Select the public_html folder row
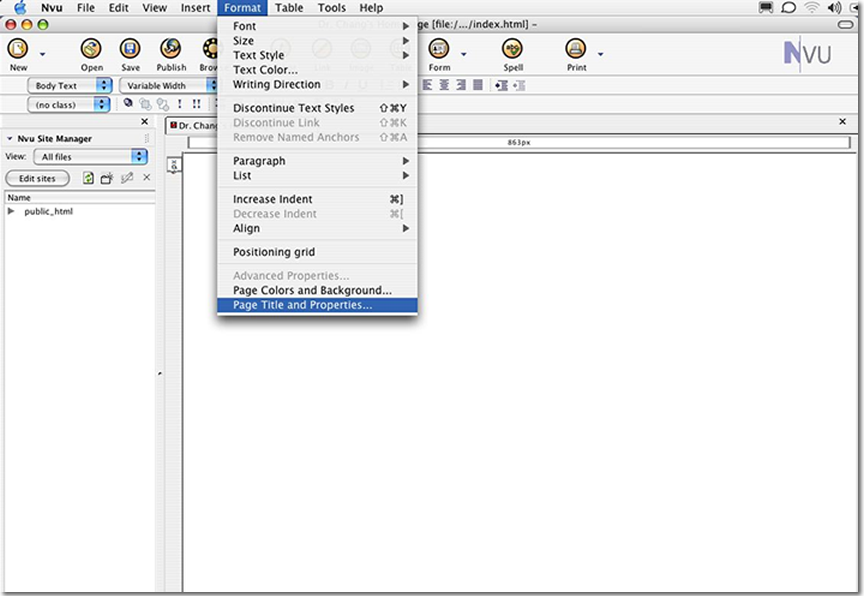 80,211
